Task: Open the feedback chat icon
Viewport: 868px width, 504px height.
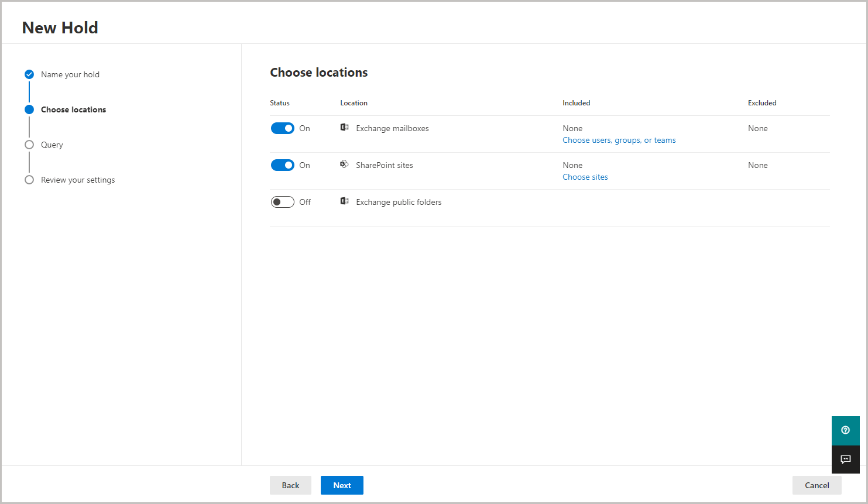Action: click(845, 460)
